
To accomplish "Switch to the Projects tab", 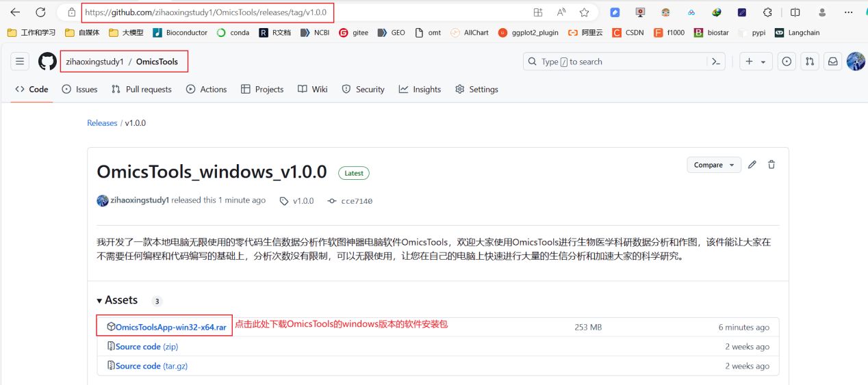I will [x=262, y=90].
